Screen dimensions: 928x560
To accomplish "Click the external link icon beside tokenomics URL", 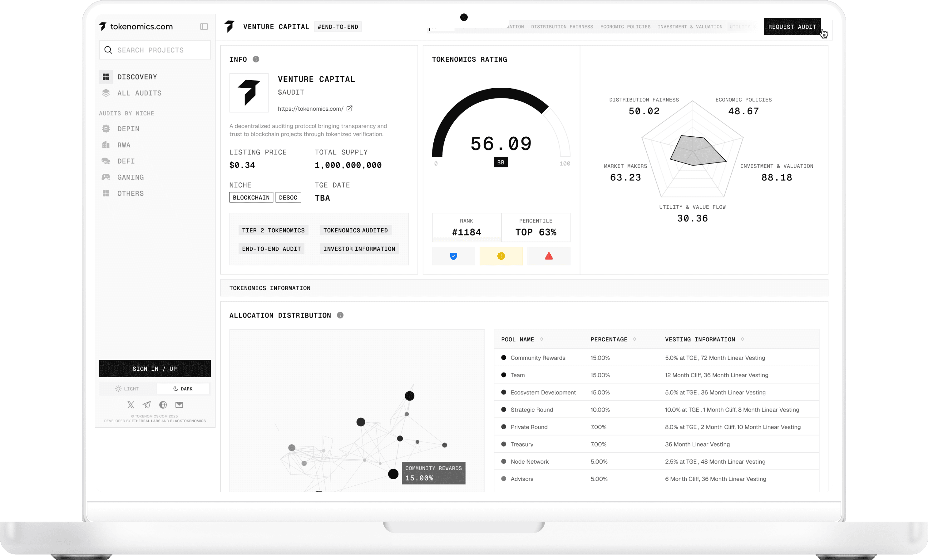I will click(349, 108).
